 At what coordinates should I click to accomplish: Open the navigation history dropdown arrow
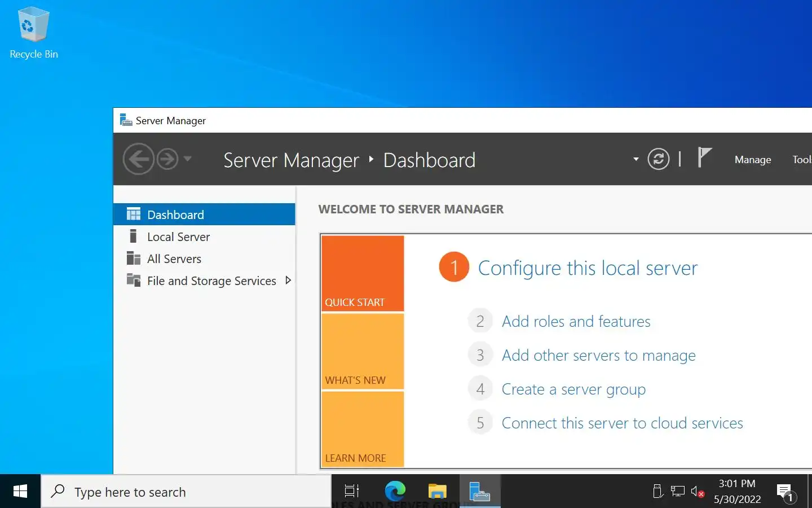188,159
